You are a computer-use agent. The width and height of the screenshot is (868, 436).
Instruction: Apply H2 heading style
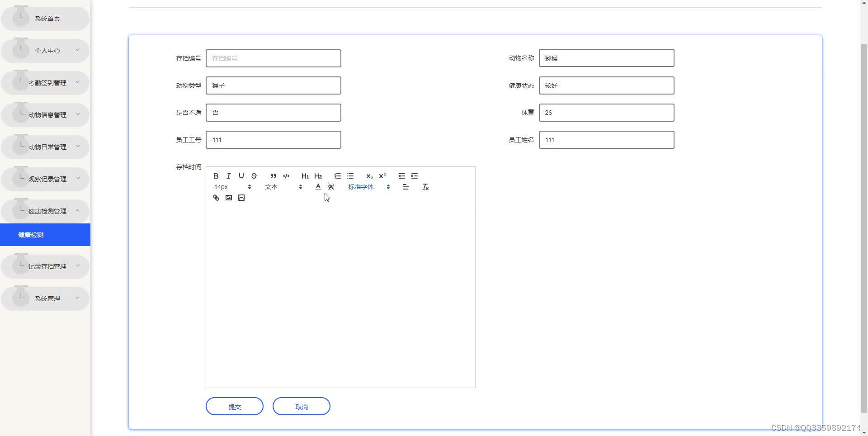(x=318, y=176)
